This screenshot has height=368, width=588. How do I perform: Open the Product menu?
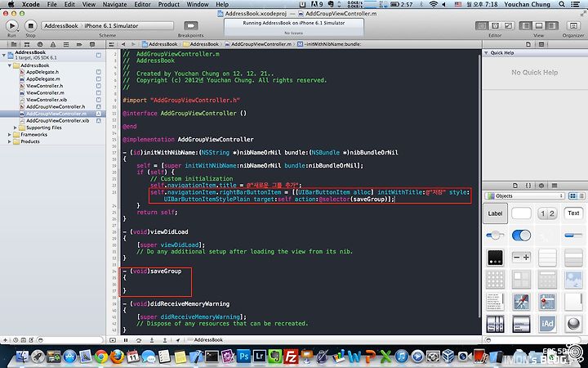pyautogui.click(x=168, y=5)
